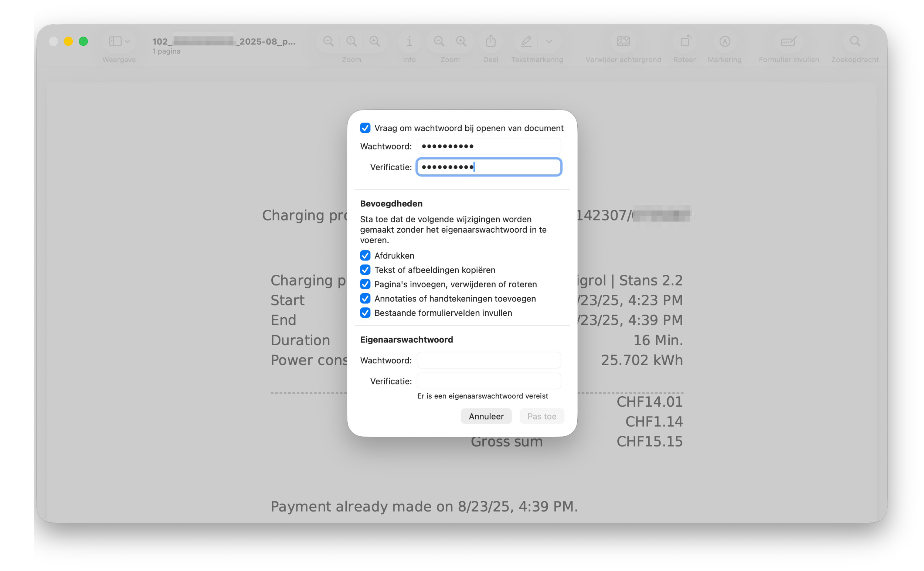
Task: Click the Pas toe button
Action: coord(541,416)
